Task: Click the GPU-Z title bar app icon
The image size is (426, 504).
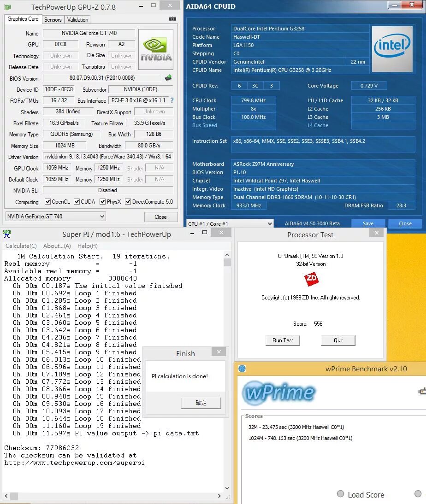Action: point(8,7)
